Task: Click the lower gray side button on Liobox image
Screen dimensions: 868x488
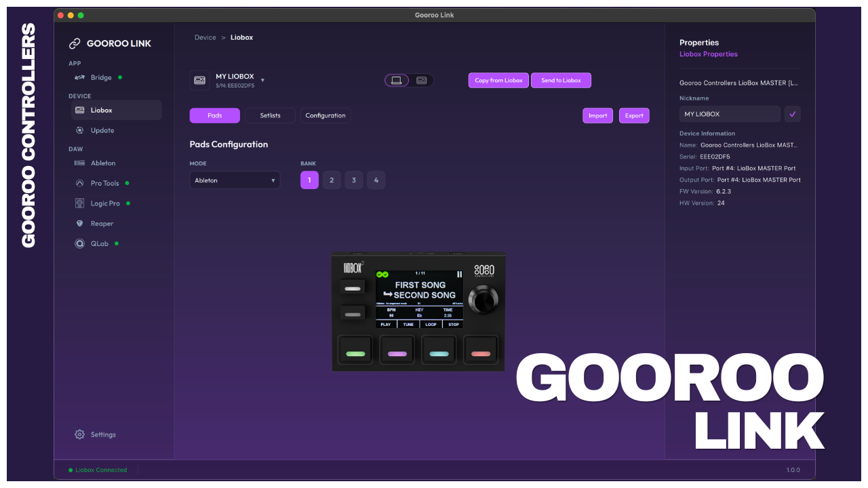Action: [353, 314]
